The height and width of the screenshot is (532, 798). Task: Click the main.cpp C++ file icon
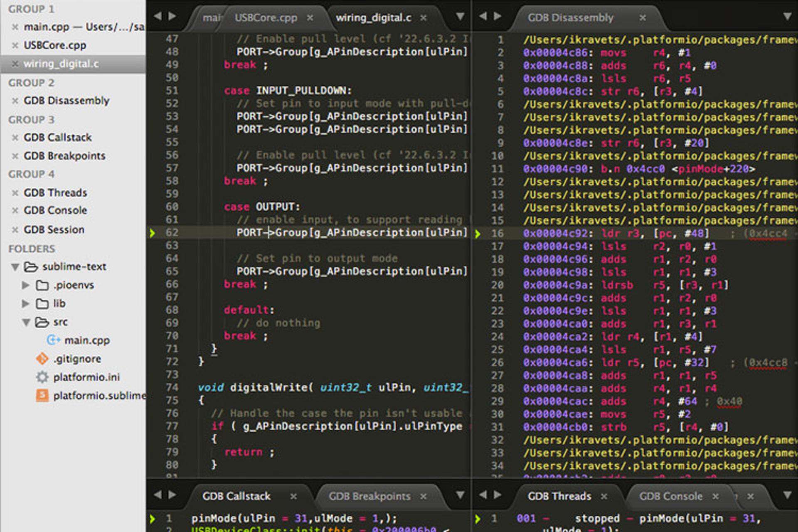[54, 340]
